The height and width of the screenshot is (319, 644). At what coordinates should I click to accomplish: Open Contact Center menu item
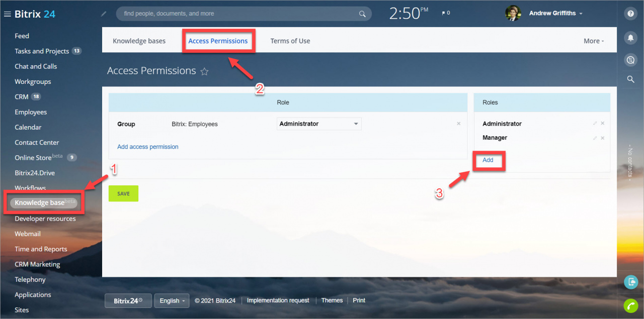click(37, 142)
